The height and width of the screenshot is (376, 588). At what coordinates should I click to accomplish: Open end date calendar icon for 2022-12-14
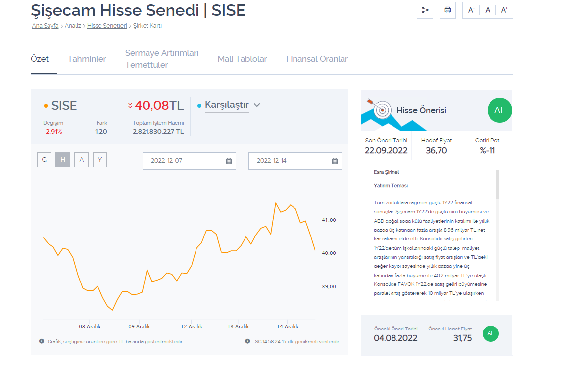pos(335,161)
